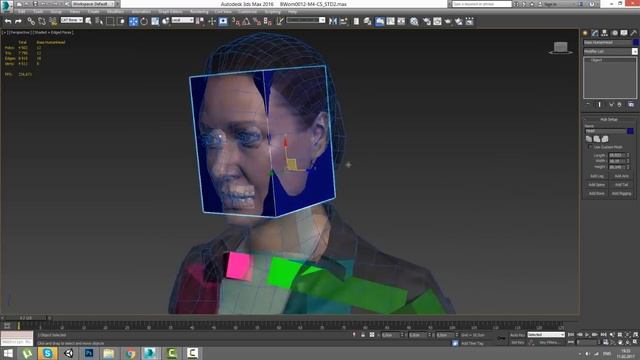The width and height of the screenshot is (640, 360).
Task: Activate the Bind to Space Warp tool
Action: coord(53,21)
